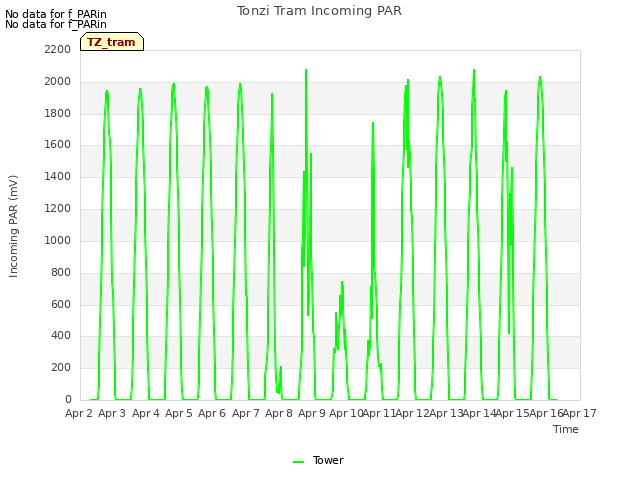Click the Tower legend entry
Image resolution: width=640 pixels, height=480 pixels.
(x=318, y=460)
